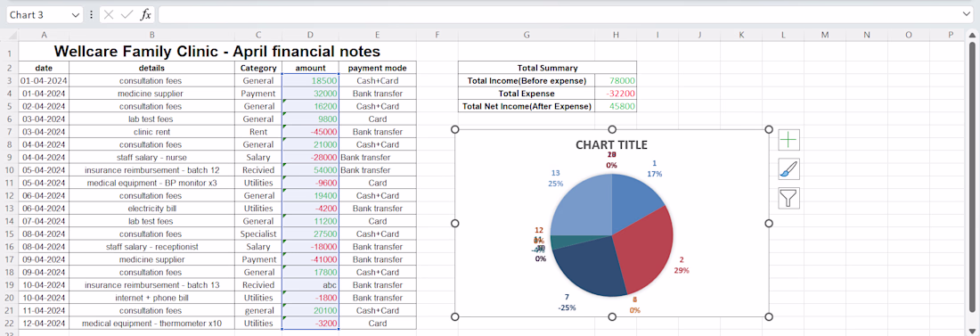Click the 'clinic rent' details cell

pyautogui.click(x=151, y=132)
